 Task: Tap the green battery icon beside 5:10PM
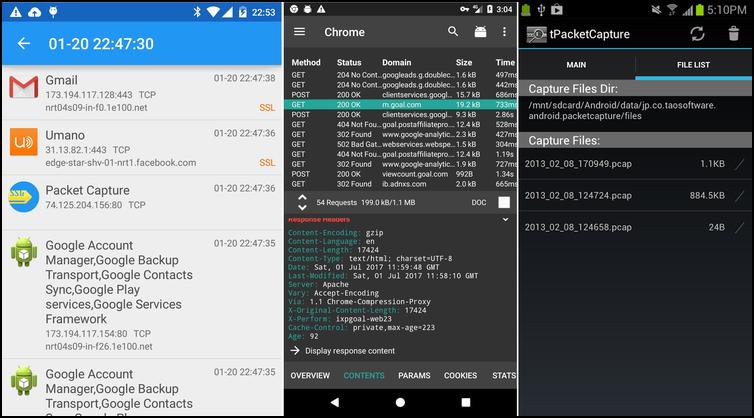700,10
